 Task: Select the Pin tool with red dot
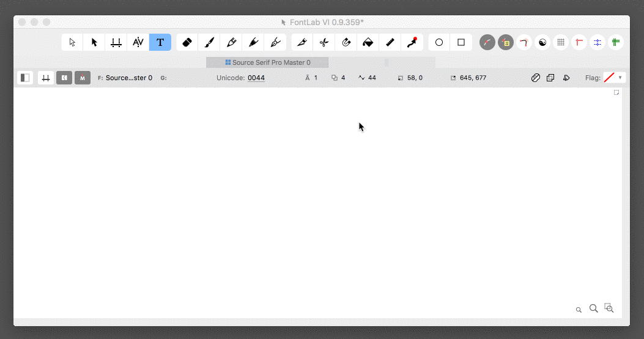(412, 42)
